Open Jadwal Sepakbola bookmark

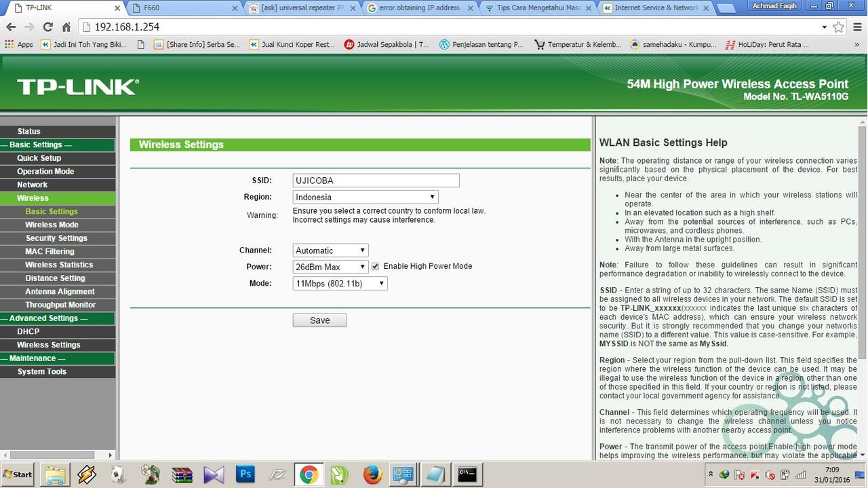[387, 44]
